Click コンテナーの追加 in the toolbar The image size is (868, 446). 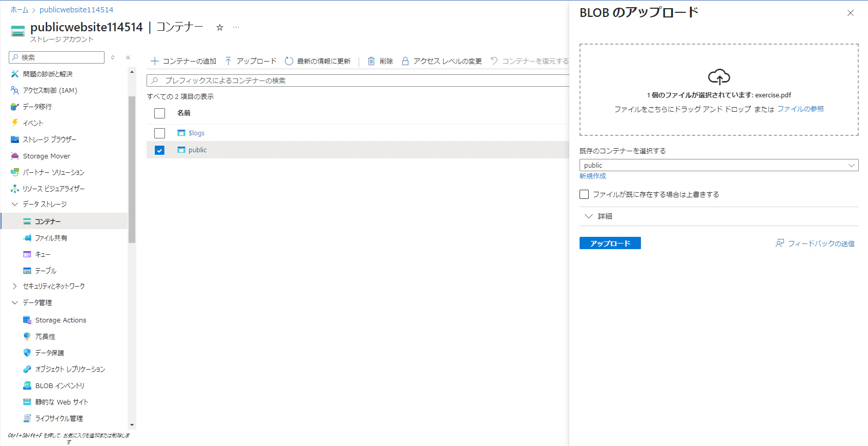[x=183, y=61]
